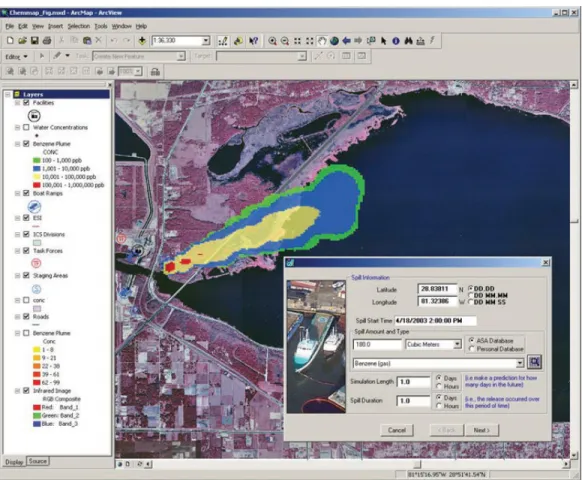Collapse the Roads layer expander
The height and width of the screenshot is (480, 582).
tap(17, 317)
